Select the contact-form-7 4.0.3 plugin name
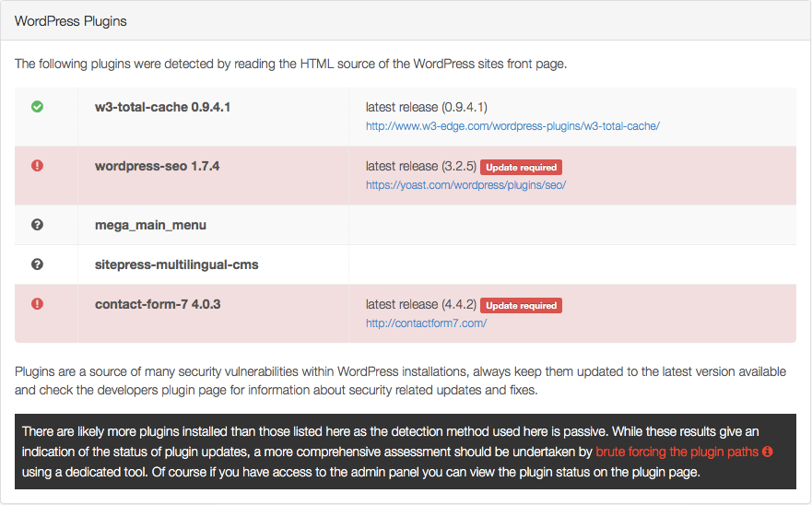The height and width of the screenshot is (505, 812). (158, 304)
